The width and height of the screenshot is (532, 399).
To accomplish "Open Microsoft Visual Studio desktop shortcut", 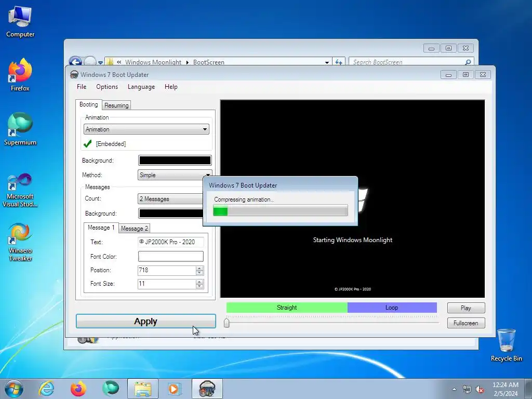I will (x=20, y=190).
